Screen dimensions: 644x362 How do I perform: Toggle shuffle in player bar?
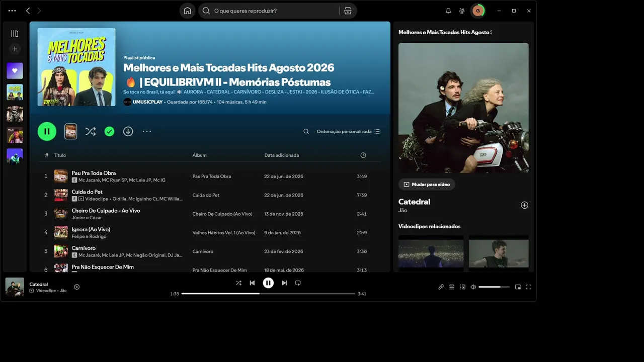click(238, 283)
